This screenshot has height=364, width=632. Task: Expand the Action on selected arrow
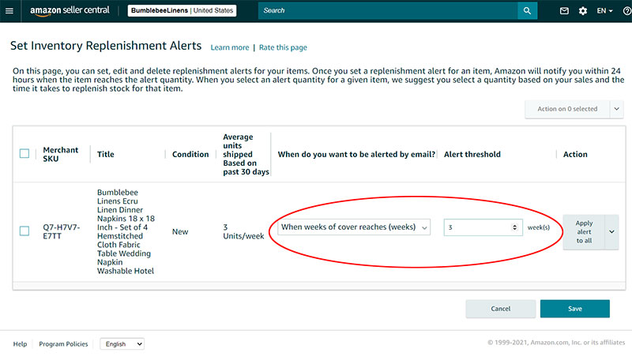617,109
